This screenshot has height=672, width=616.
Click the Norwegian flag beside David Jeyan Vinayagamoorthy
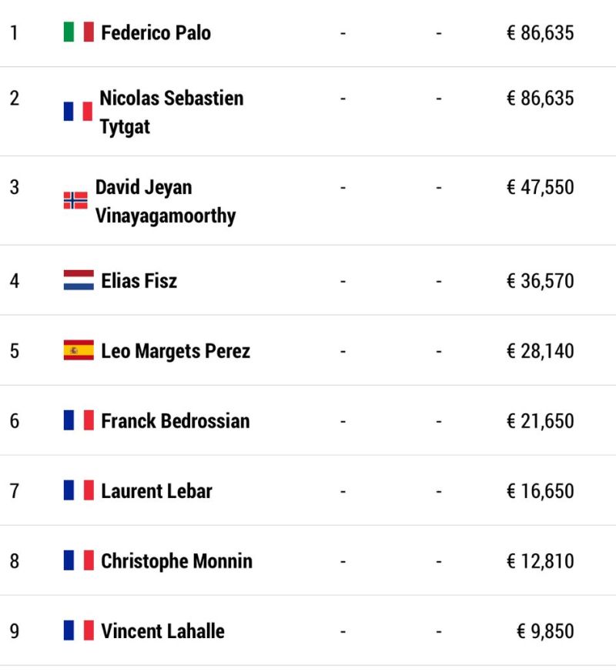tap(75, 200)
